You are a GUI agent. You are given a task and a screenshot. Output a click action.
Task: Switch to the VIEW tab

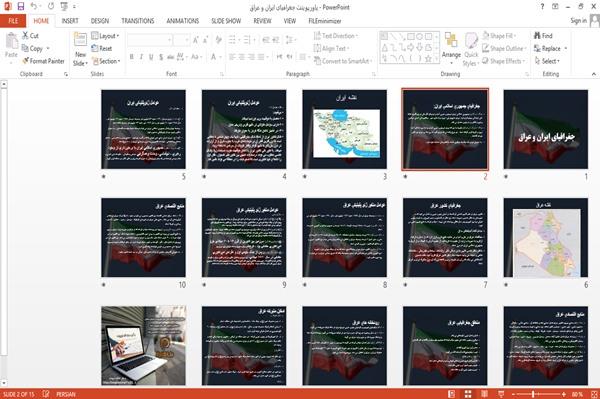[x=290, y=21]
